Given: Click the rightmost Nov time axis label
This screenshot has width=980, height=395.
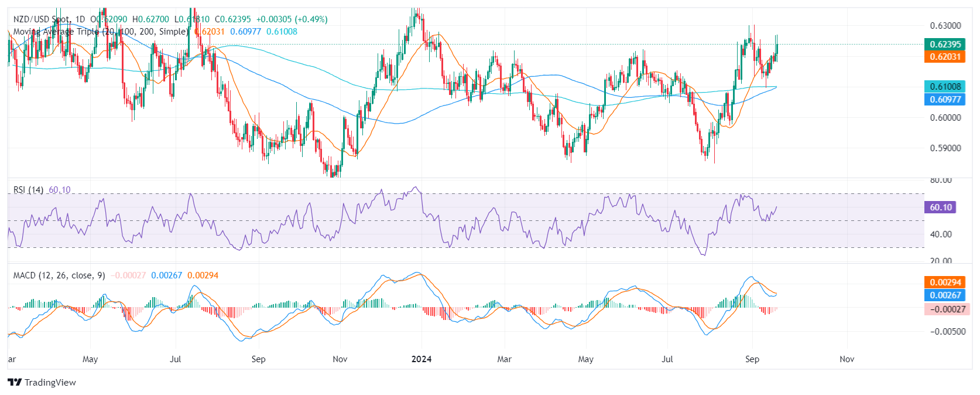Looking at the screenshot, I should tap(847, 359).
